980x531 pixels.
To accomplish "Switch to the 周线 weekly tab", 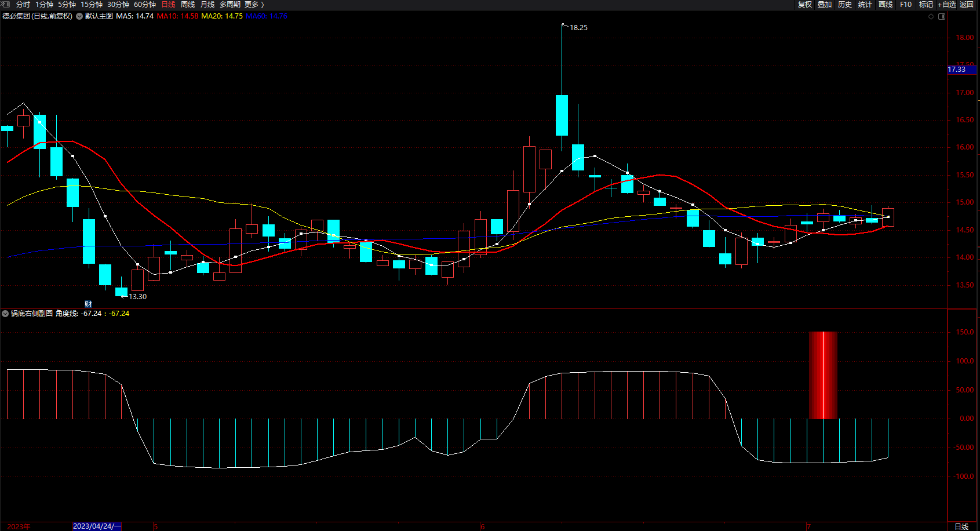I will click(x=188, y=5).
